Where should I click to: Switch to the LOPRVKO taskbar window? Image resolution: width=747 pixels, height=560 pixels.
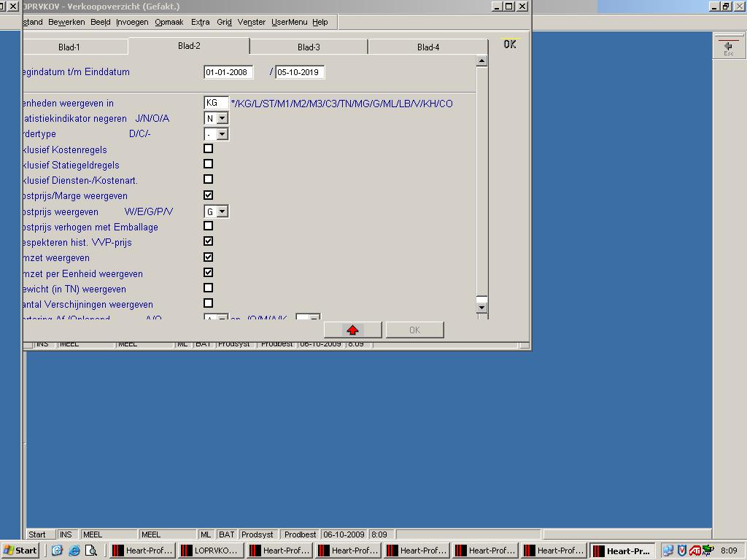pos(211,551)
